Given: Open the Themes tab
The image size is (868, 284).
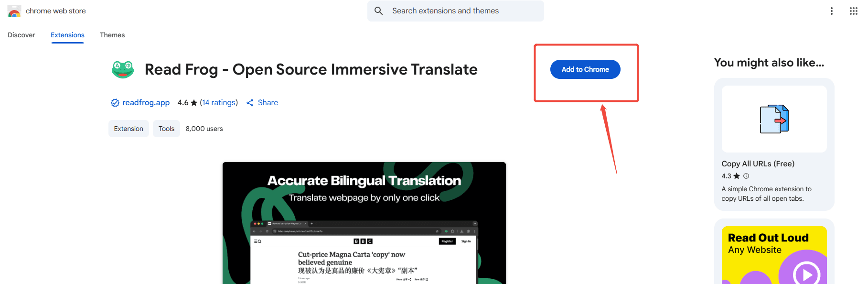Looking at the screenshot, I should [112, 35].
